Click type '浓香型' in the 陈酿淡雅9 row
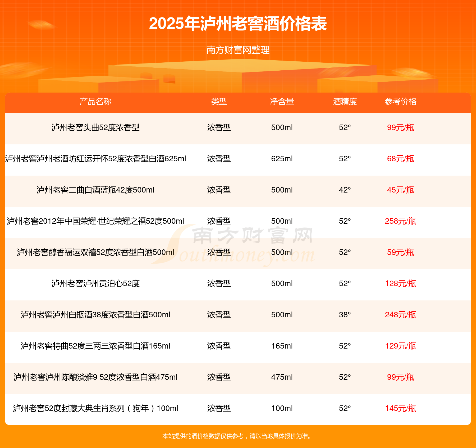 [219, 377]
